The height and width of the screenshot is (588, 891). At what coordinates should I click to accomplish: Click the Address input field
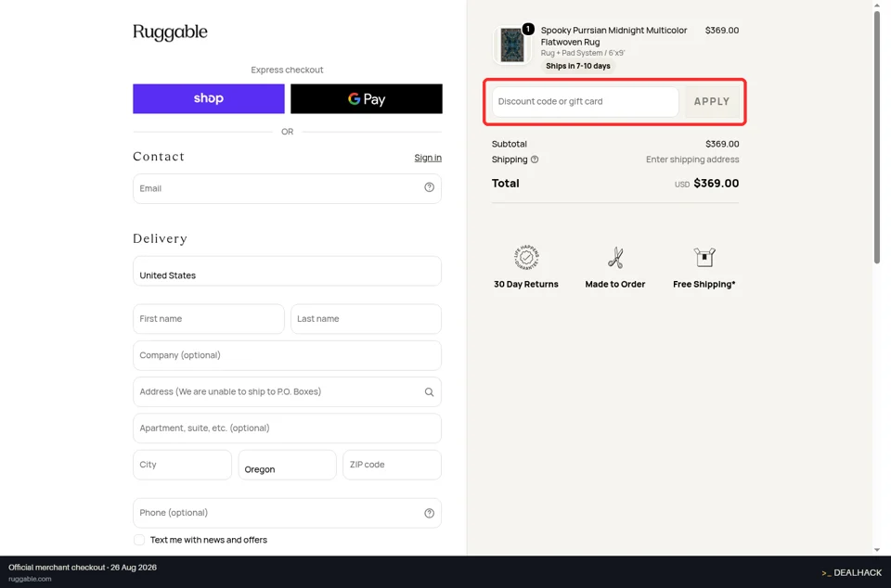(287, 391)
